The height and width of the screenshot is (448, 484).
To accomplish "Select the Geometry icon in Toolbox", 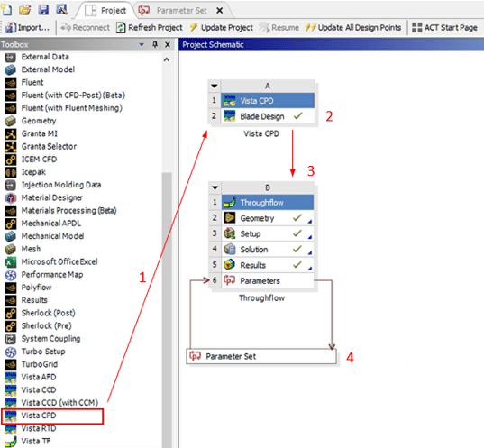I will pos(10,121).
